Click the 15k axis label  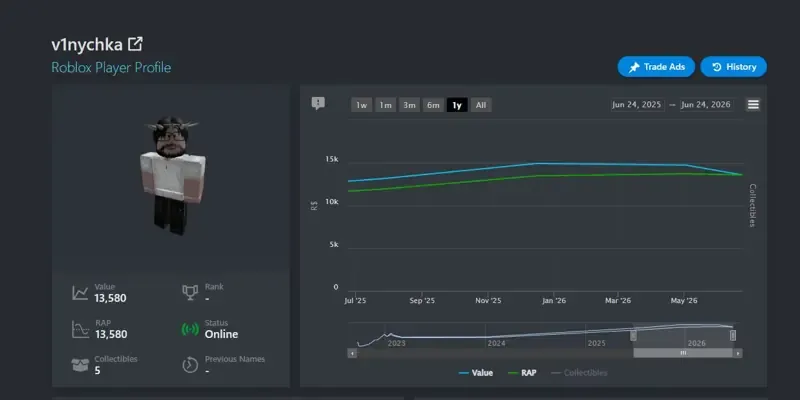point(332,159)
